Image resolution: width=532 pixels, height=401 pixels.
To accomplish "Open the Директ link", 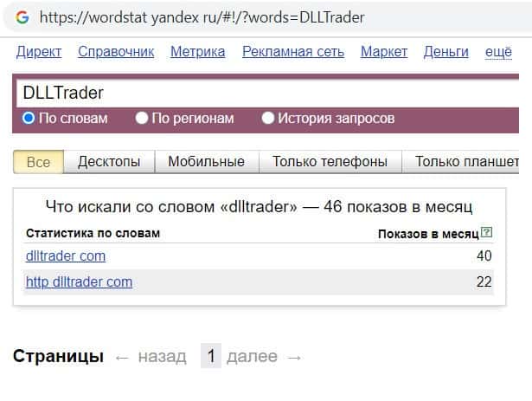I will [39, 52].
